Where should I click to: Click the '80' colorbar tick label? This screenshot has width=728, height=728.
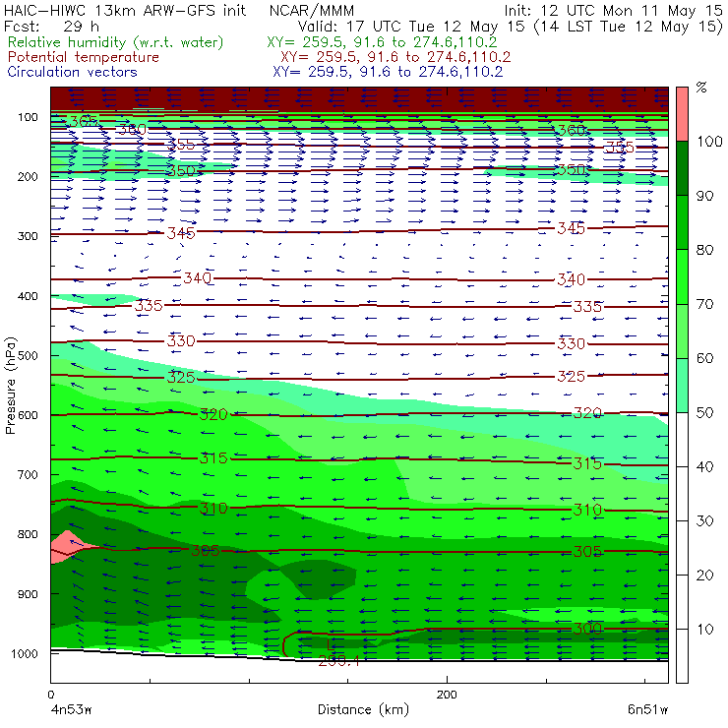coord(704,250)
